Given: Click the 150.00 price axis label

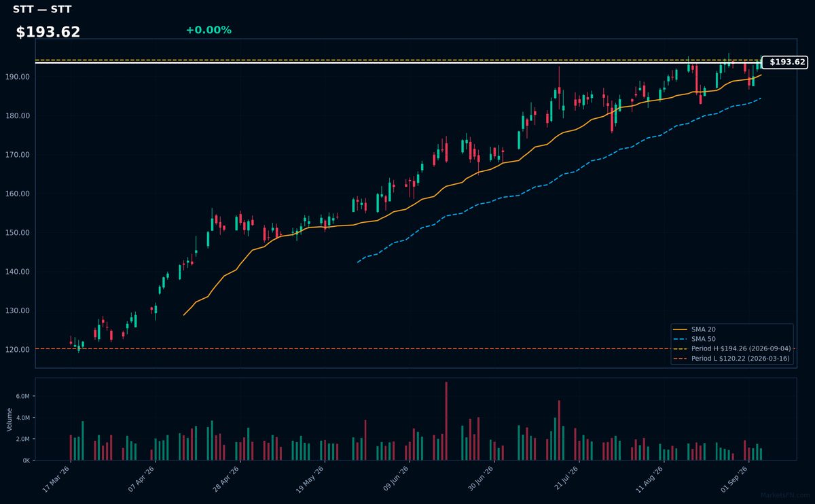Looking at the screenshot, I should tap(17, 233).
